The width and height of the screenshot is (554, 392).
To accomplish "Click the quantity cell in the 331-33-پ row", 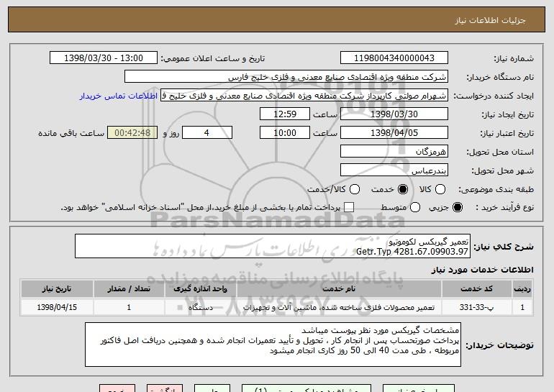I will tap(129, 308).
